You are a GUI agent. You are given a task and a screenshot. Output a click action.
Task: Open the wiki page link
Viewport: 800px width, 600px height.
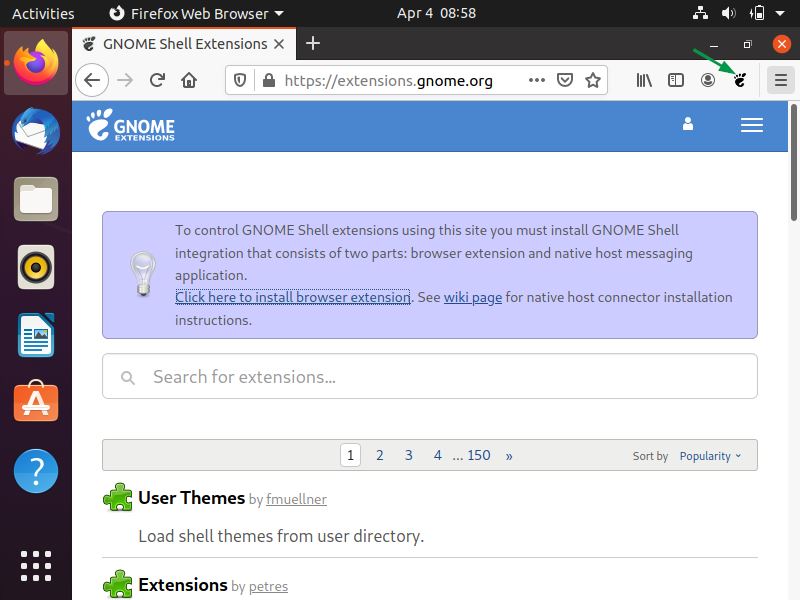tap(473, 297)
